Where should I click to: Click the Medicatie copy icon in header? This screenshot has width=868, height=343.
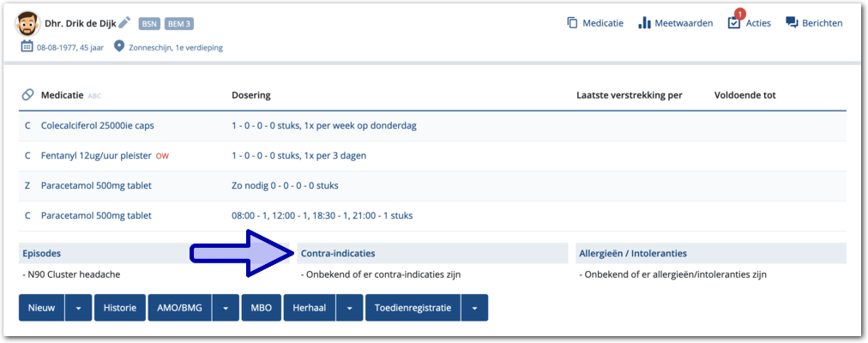click(572, 23)
